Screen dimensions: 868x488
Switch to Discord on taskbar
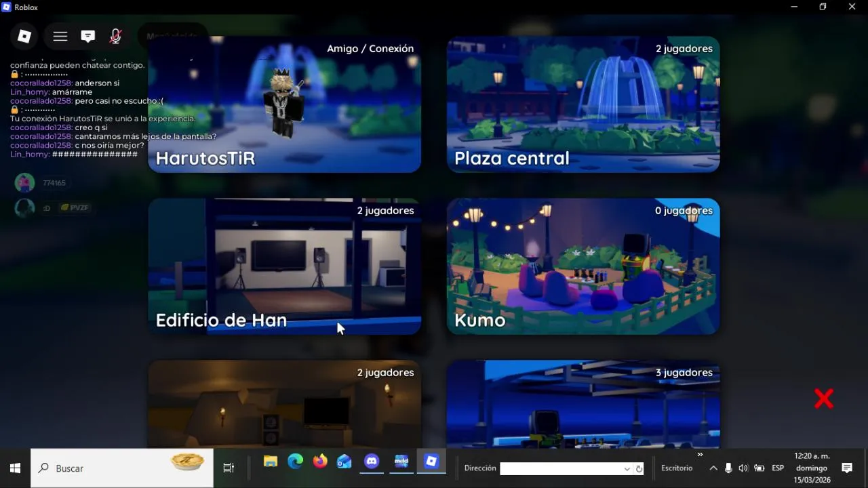[x=372, y=462]
